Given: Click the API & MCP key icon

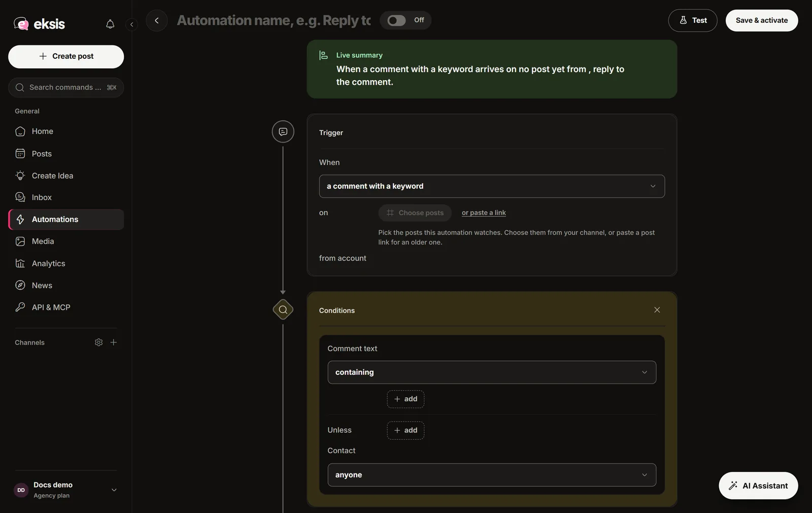Looking at the screenshot, I should click(x=20, y=307).
